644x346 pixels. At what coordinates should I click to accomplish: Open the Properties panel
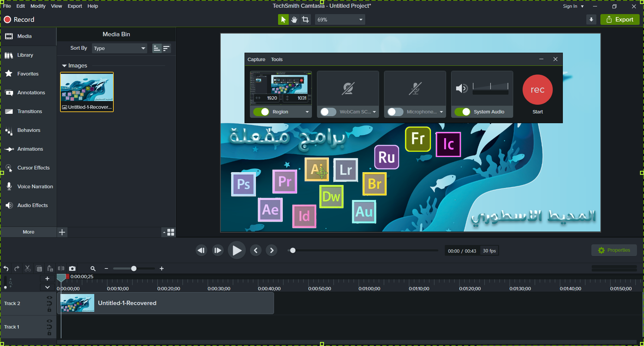tap(614, 250)
